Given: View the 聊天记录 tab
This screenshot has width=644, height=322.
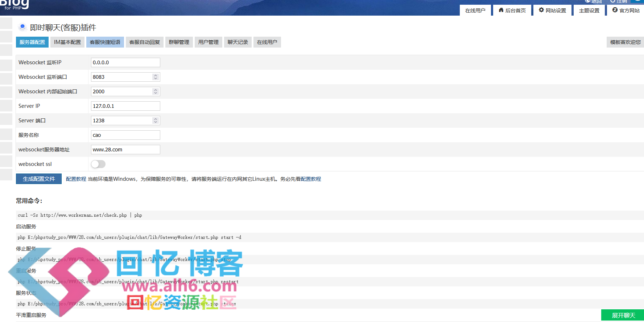Looking at the screenshot, I should coord(238,42).
